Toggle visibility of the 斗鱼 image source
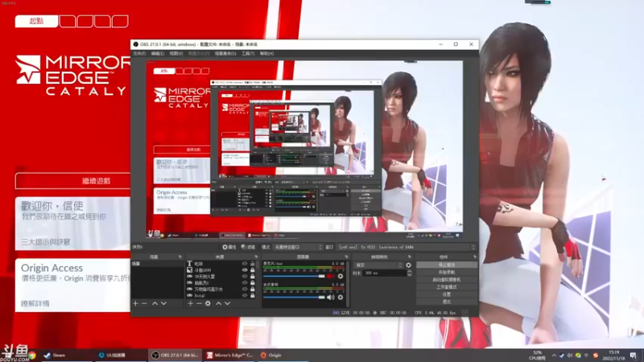This screenshot has width=644, height=362. (245, 270)
